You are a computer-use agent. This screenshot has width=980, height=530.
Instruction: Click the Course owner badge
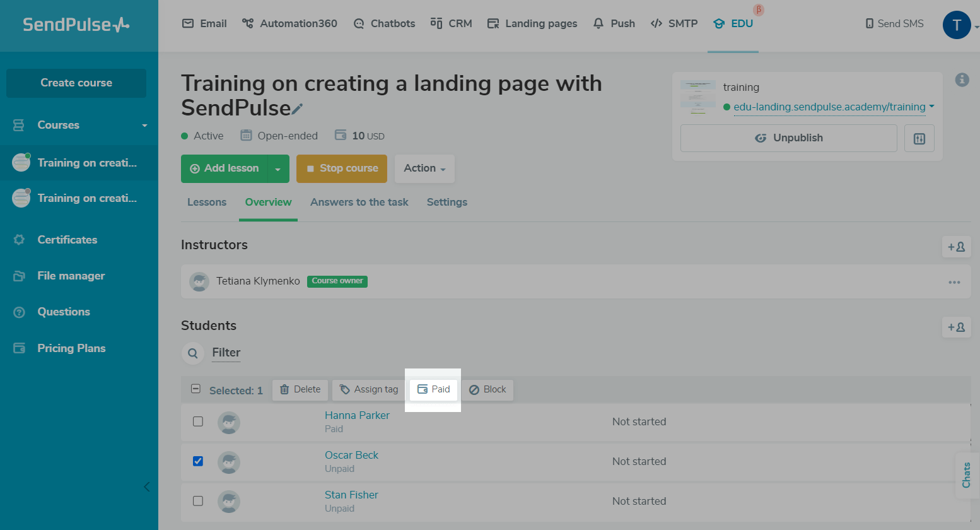[x=337, y=281]
